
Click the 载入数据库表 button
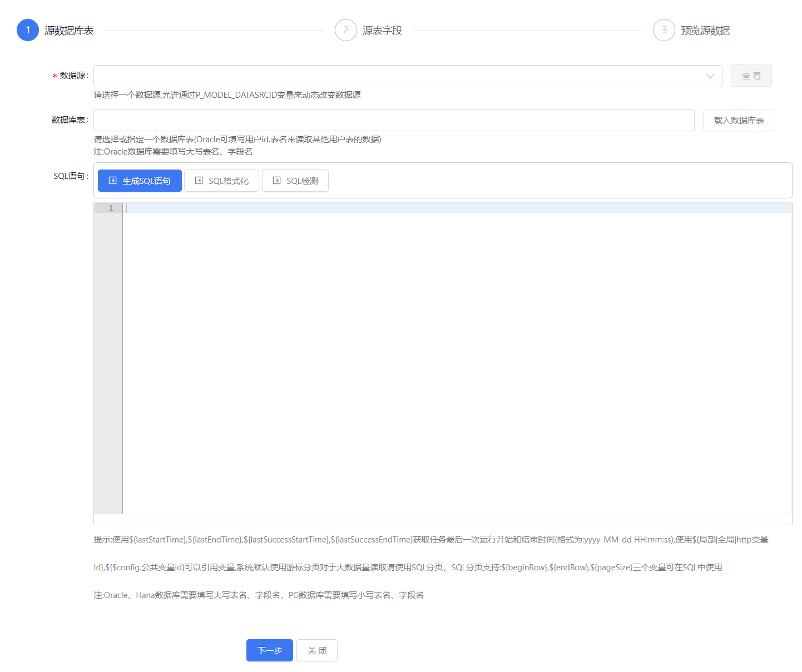click(739, 120)
